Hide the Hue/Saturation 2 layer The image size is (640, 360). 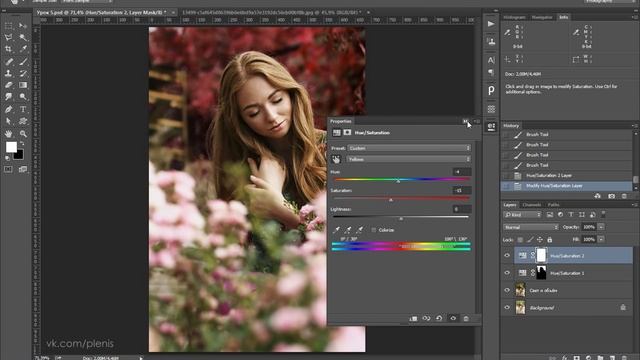point(507,256)
